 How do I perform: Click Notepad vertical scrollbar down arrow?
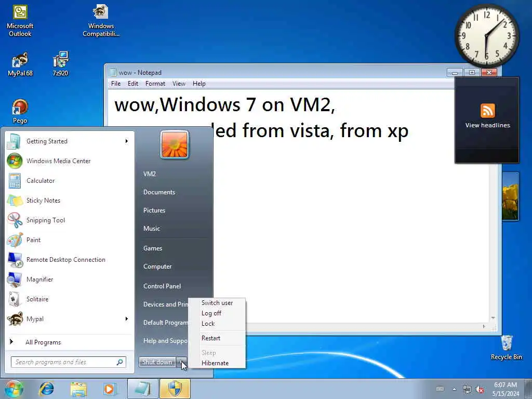tap(493, 318)
